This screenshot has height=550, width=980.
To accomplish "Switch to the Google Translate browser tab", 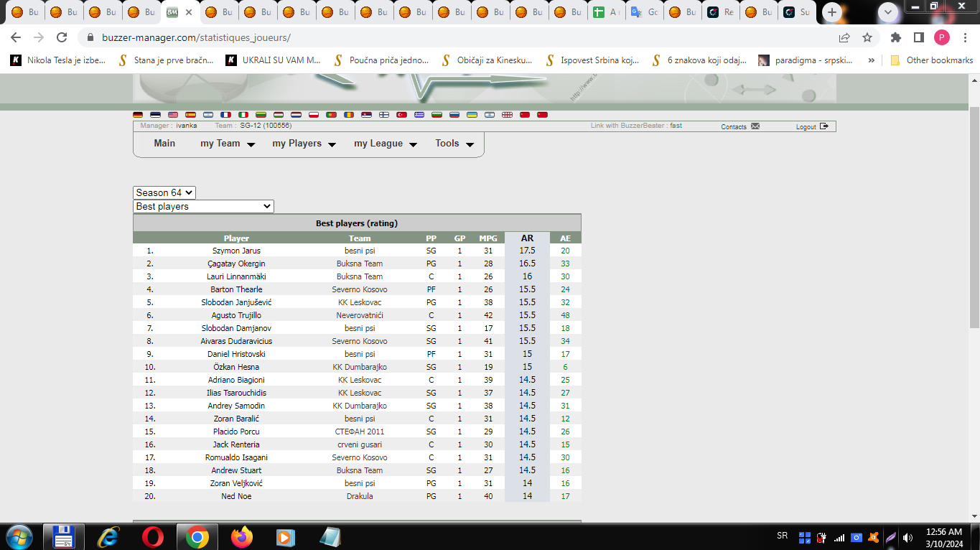I will point(644,12).
